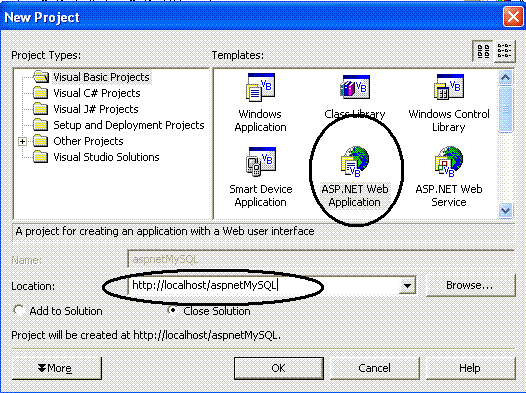
Task: Click the 'A project for creating an application' description
Action: (165, 231)
